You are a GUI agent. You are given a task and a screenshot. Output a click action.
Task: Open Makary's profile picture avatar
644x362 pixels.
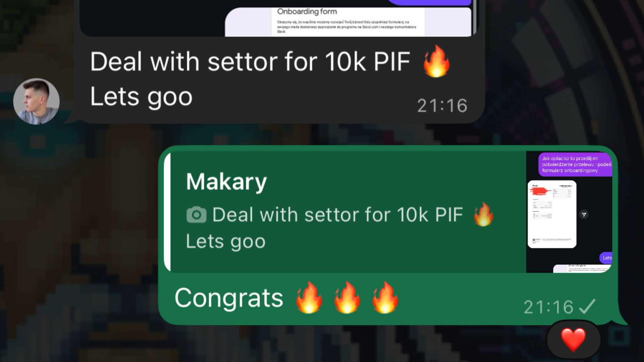[36, 101]
